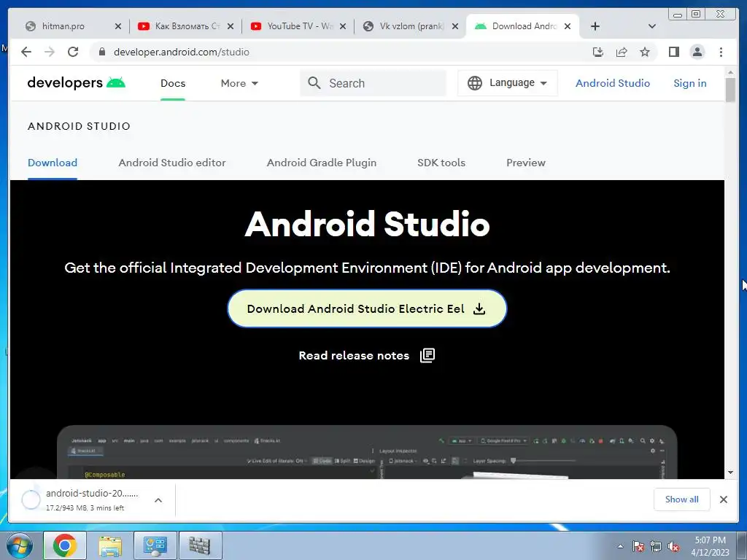Open the tab search chevron
This screenshot has width=747, height=560.
pos(652,26)
